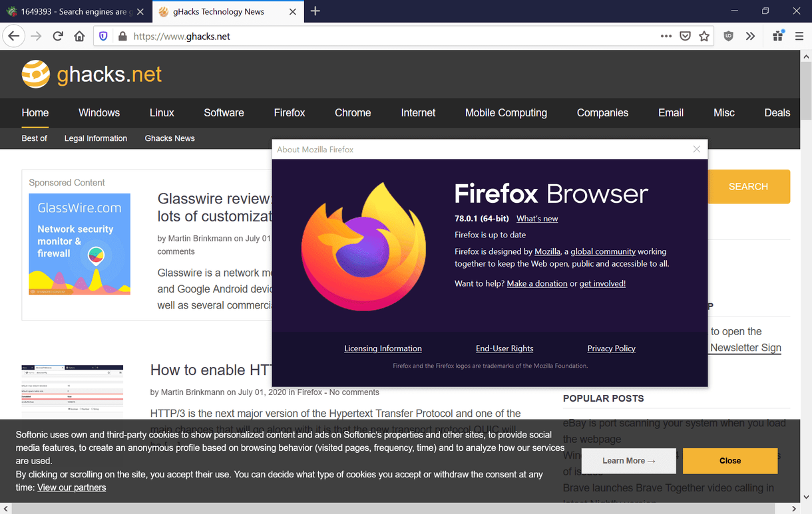
Task: Open the Software category
Action: click(x=224, y=112)
